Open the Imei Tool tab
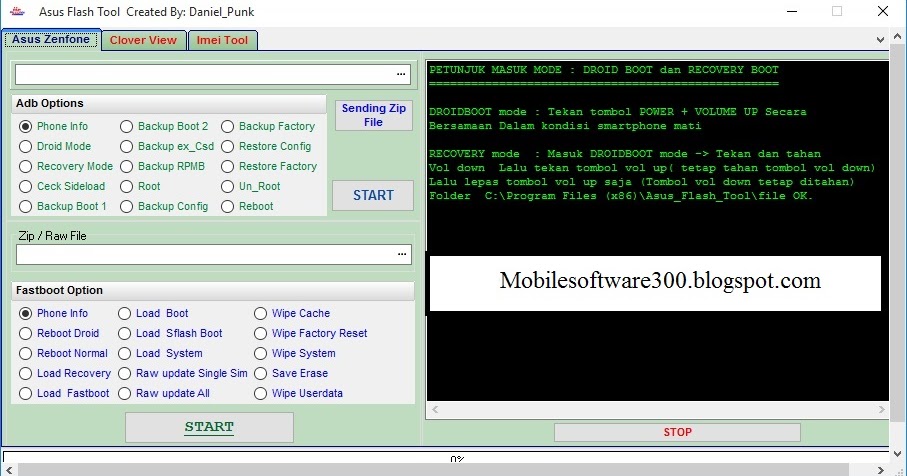 tap(222, 40)
